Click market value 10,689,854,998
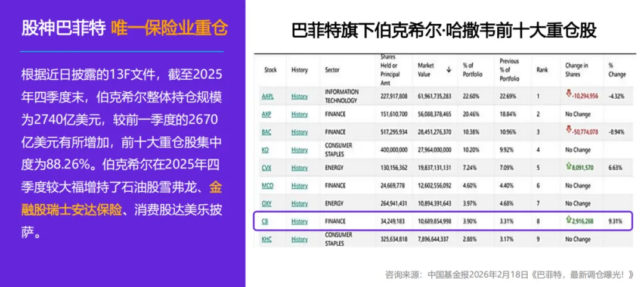 pyautogui.click(x=435, y=222)
